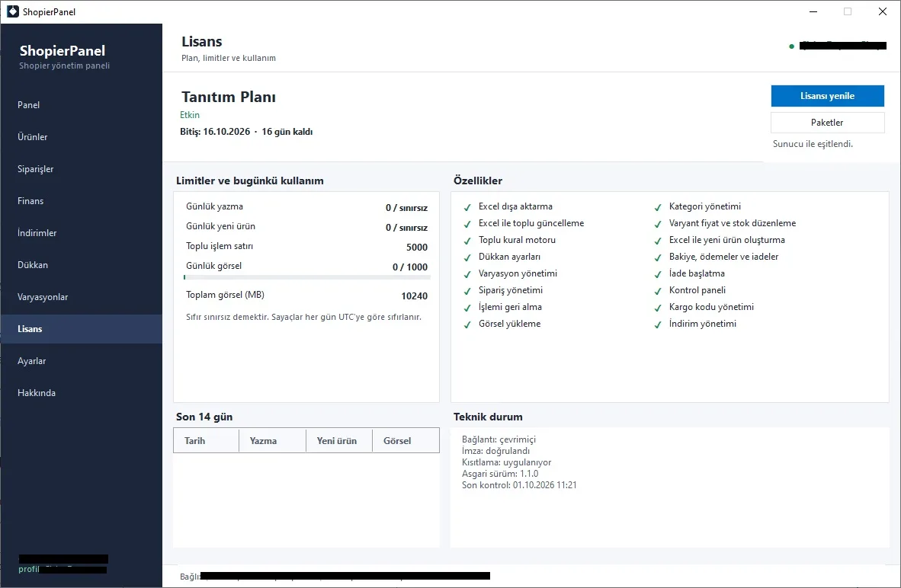Screen dimensions: 901x588
Task: Click the ShopierPanel app icon in title bar
Action: tap(13, 11)
